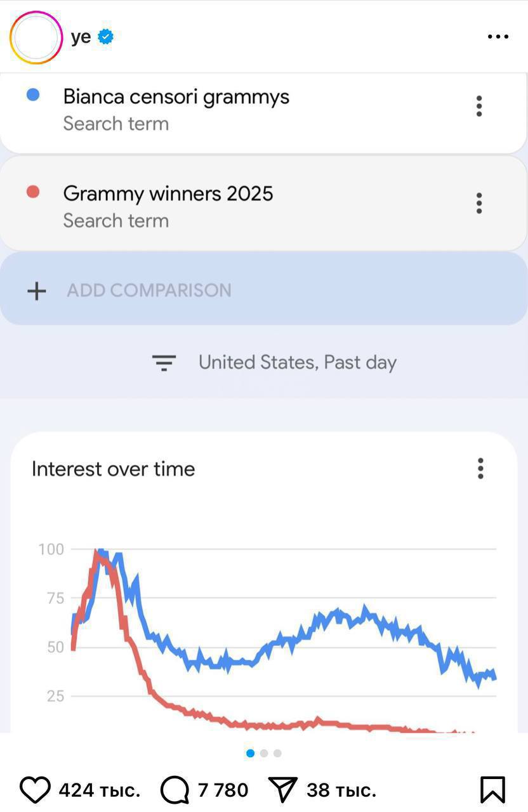Go to the third carousel dot

pyautogui.click(x=277, y=753)
